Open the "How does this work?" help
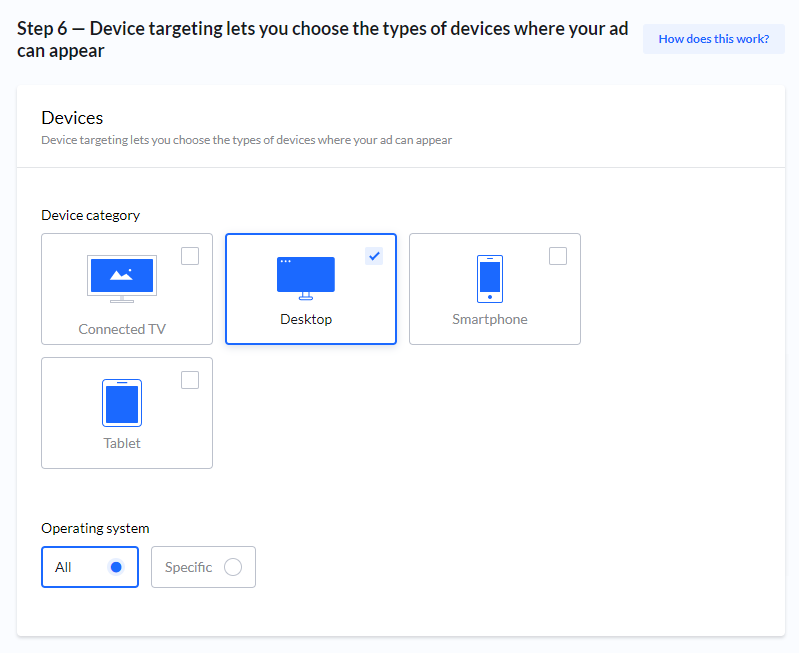Image resolution: width=799 pixels, height=653 pixels. click(713, 39)
